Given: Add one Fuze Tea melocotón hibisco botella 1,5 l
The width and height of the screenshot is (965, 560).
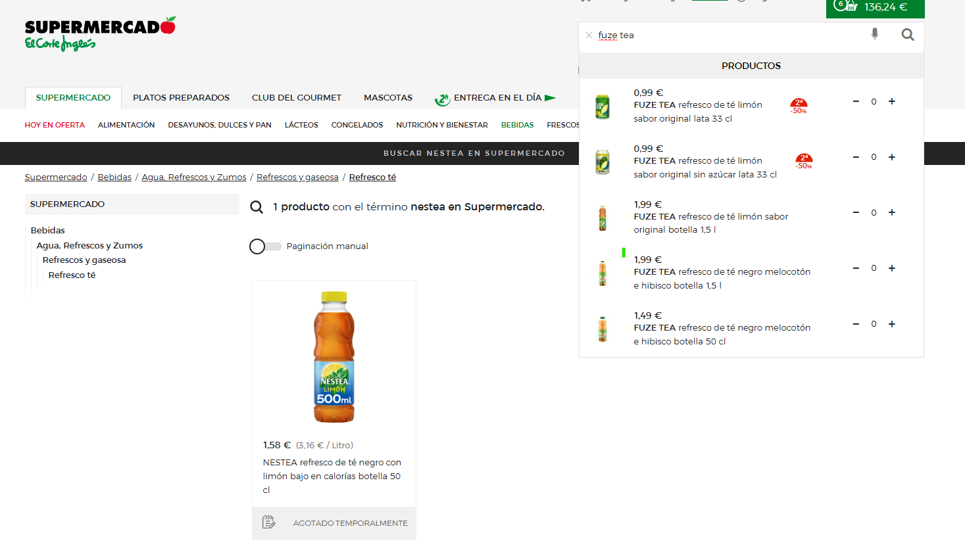Looking at the screenshot, I should 892,268.
